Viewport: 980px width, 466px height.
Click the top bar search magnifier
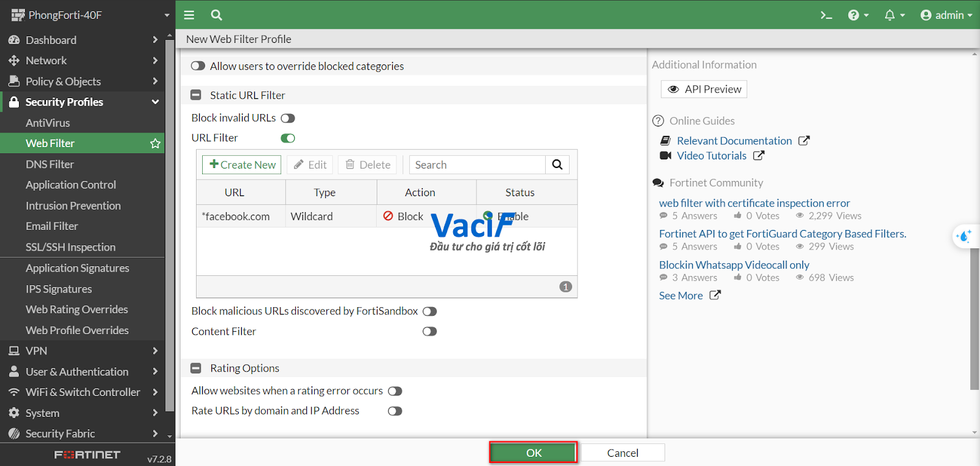tap(216, 15)
